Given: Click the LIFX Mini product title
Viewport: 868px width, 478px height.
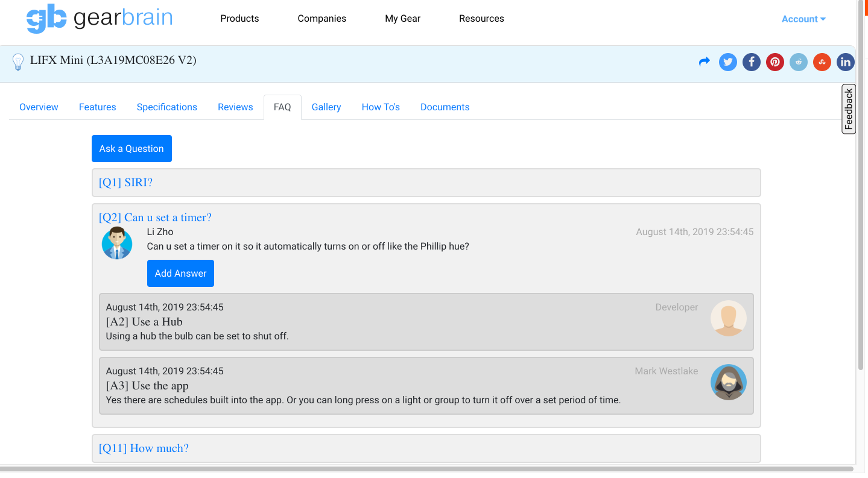Looking at the screenshot, I should [x=113, y=60].
